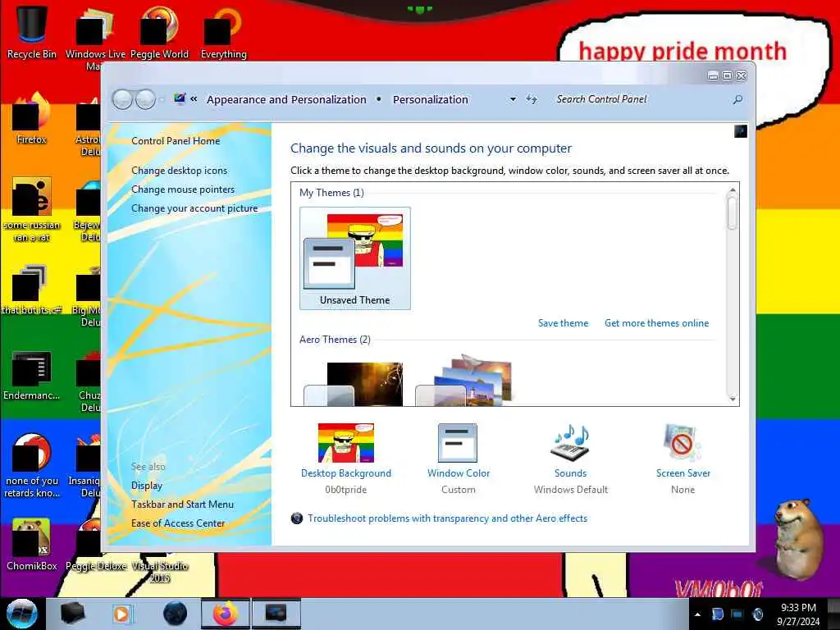Click the Window Color text link

(x=459, y=473)
